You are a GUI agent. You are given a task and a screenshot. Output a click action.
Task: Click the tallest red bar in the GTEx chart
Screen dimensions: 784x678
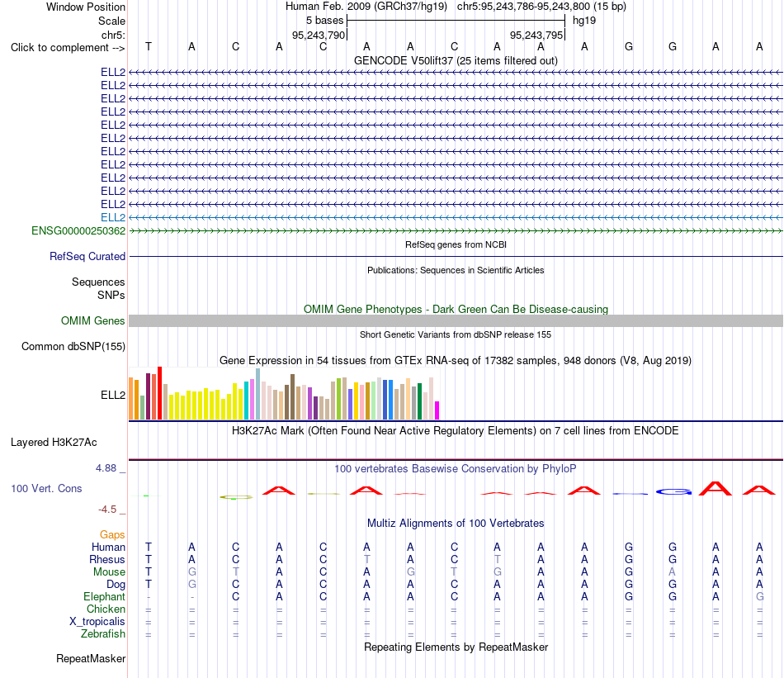(x=159, y=393)
